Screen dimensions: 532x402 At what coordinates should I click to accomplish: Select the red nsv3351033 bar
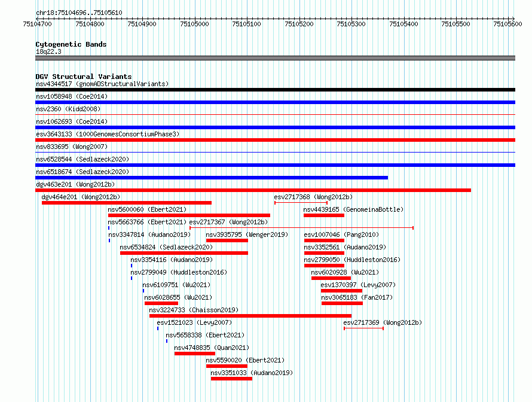[x=231, y=379]
